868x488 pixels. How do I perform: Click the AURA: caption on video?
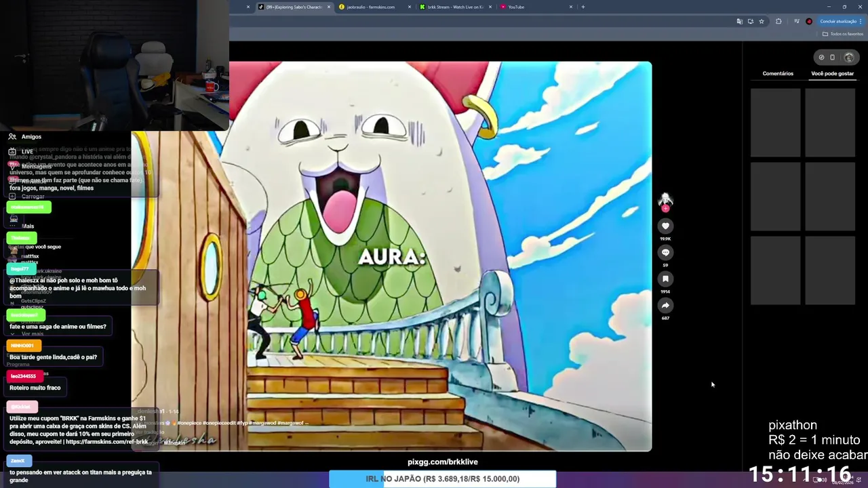tap(391, 257)
